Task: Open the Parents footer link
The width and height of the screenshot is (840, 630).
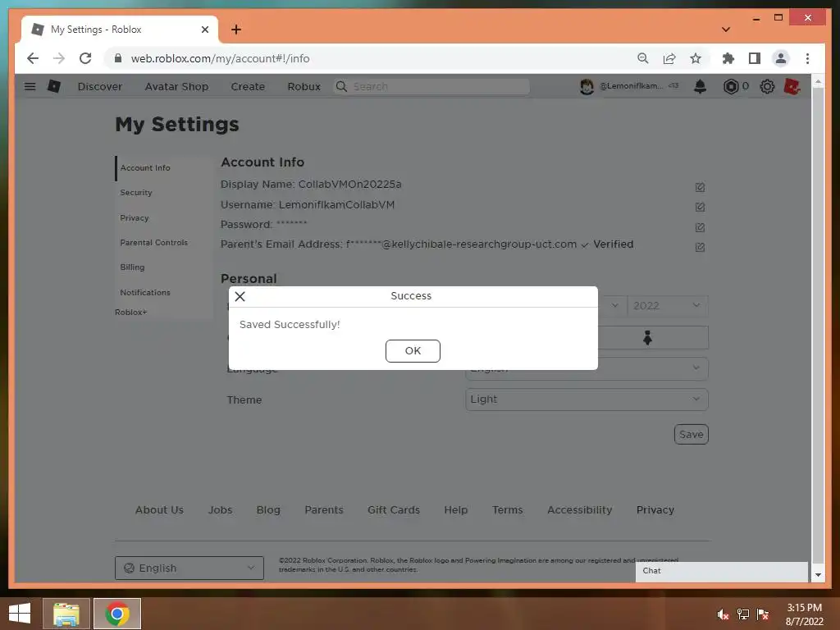Action: [323, 510]
